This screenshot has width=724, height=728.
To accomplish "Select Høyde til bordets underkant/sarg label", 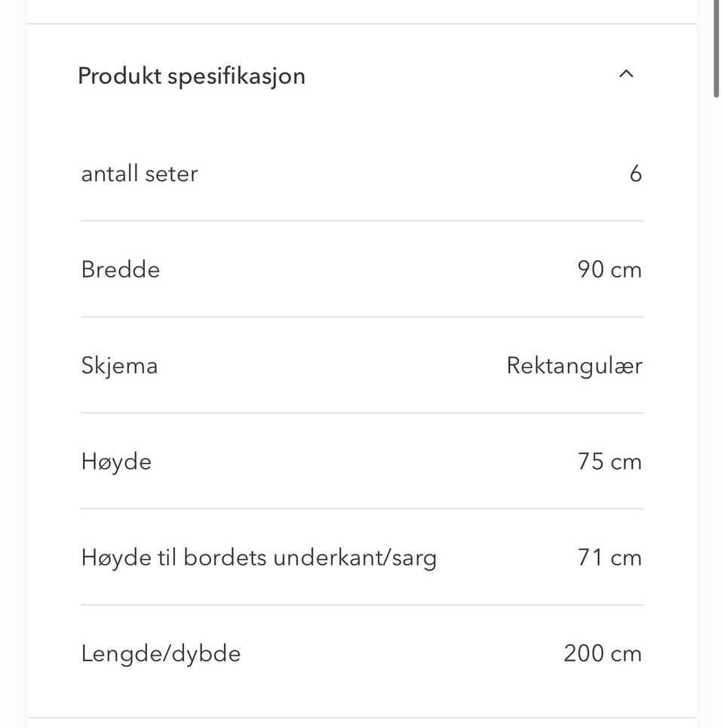I will click(x=259, y=558).
